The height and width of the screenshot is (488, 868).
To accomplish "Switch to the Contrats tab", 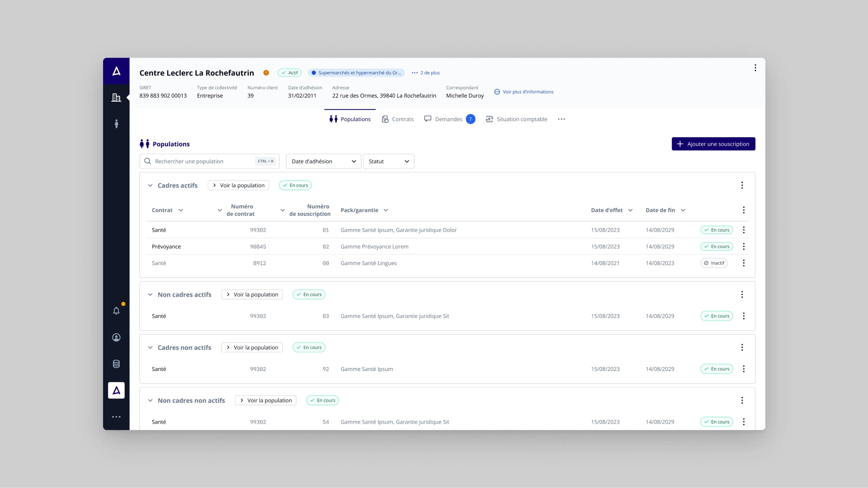I will 398,119.
